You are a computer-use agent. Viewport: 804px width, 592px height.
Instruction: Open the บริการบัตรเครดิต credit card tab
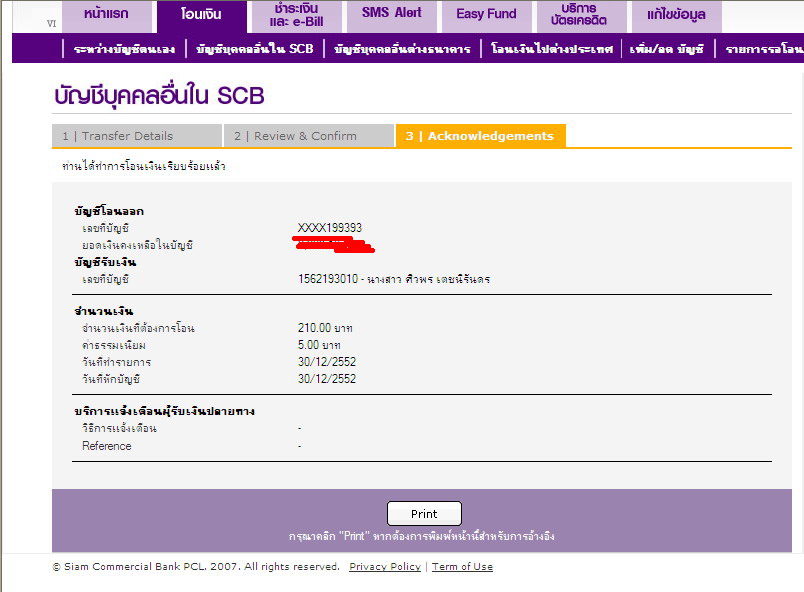[581, 16]
